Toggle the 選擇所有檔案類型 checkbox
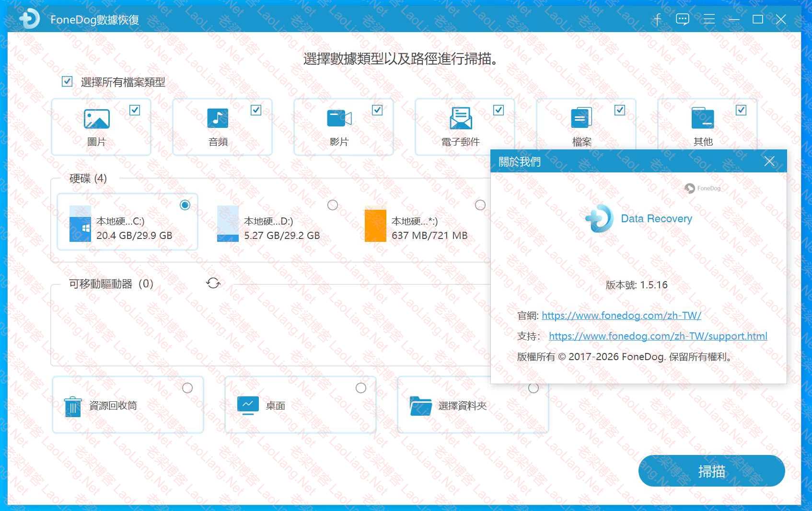The width and height of the screenshot is (812, 511). pos(67,81)
